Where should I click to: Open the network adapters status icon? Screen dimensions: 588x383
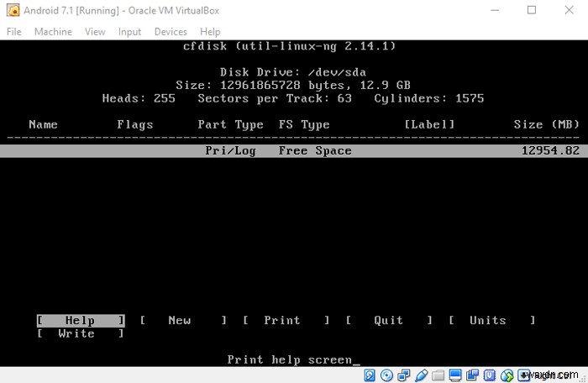[404, 375]
